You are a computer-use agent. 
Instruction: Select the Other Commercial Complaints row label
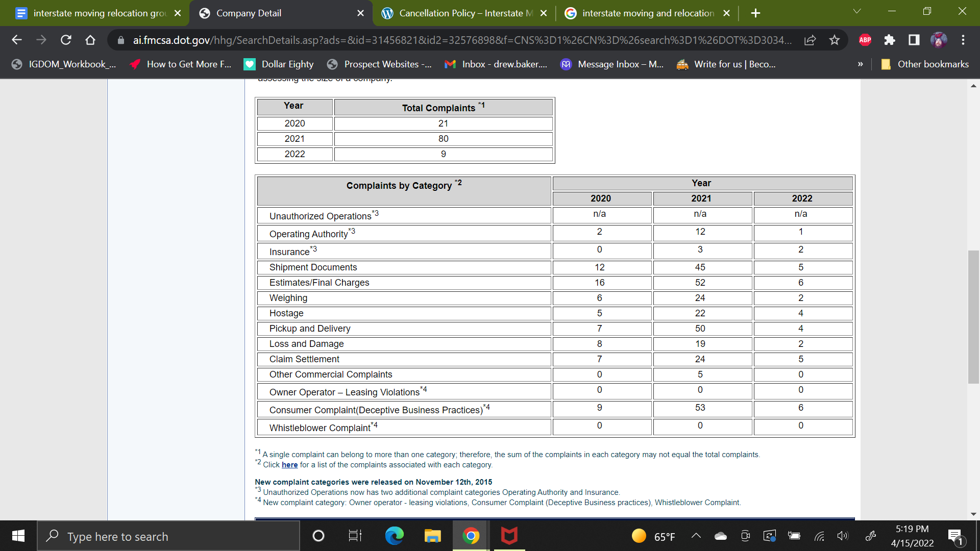tap(331, 374)
